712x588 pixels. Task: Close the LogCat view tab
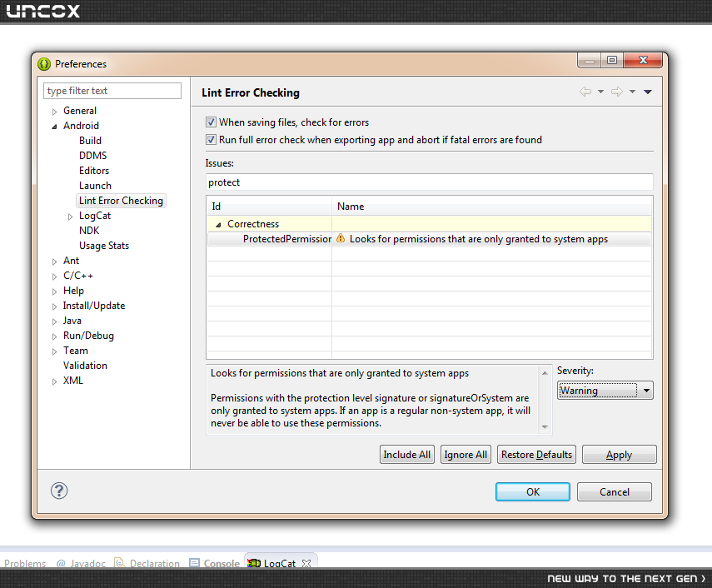tap(306, 563)
